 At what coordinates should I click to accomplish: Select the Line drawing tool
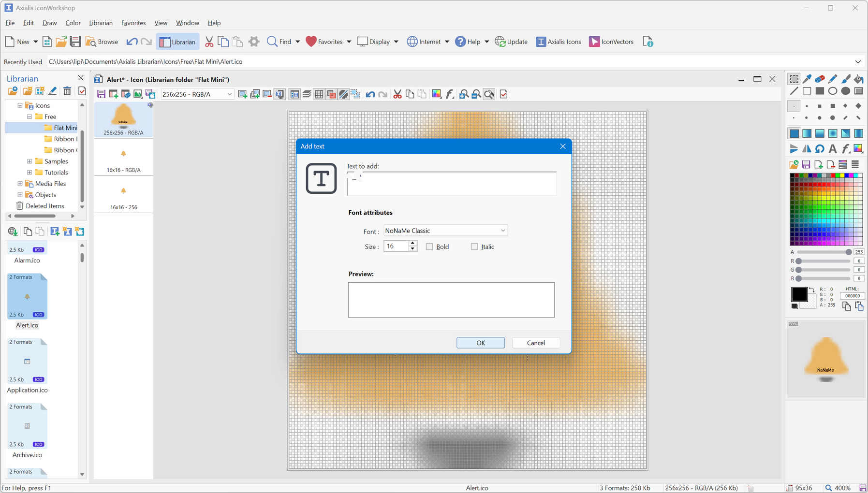pos(794,91)
